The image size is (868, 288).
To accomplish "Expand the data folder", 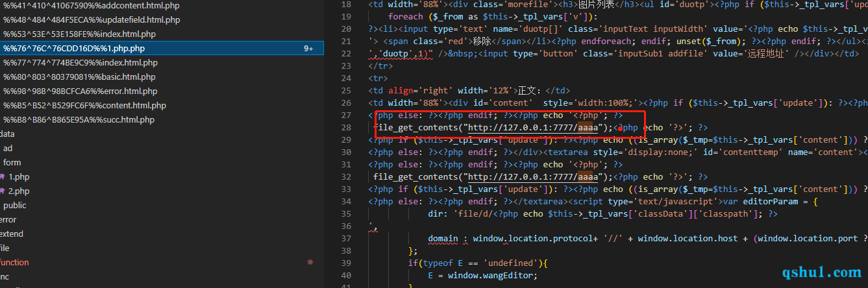I will point(7,134).
